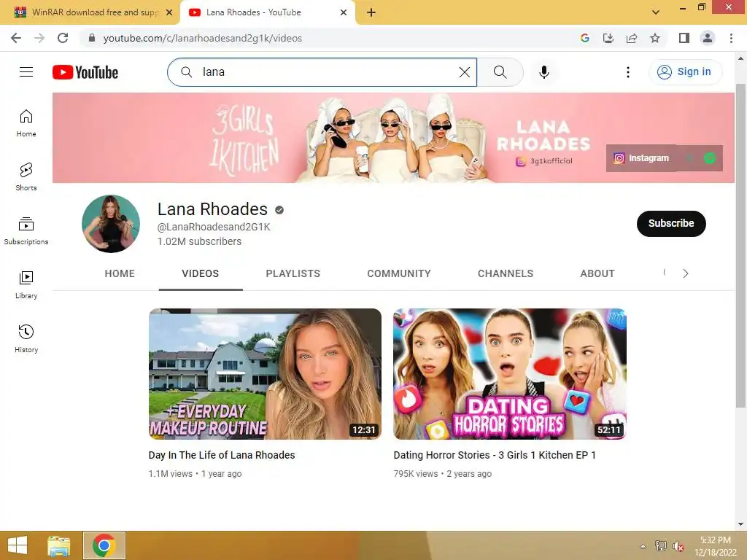747x560 pixels.
Task: Open the YouTube hamburger guide menu
Action: pyautogui.click(x=26, y=72)
